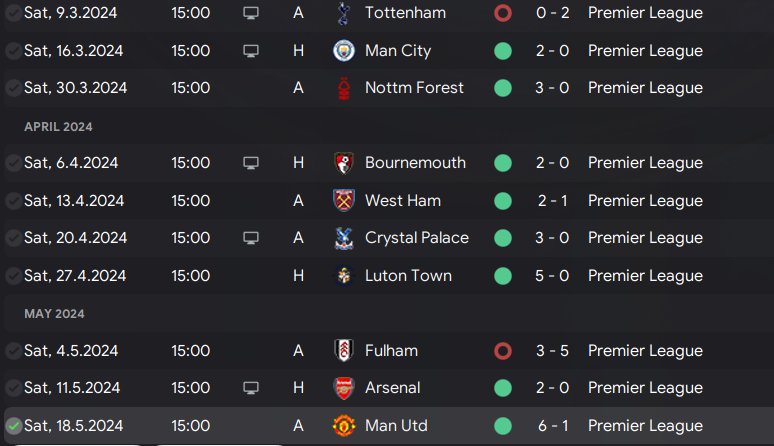Click the Bournemouth club badge

(x=344, y=163)
